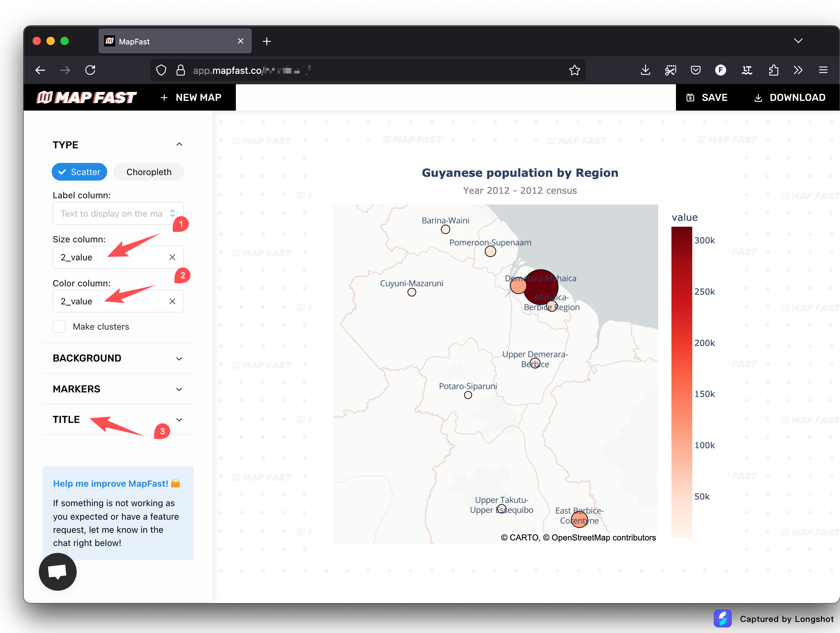Save the map
The width and height of the screenshot is (840, 633).
(x=707, y=97)
